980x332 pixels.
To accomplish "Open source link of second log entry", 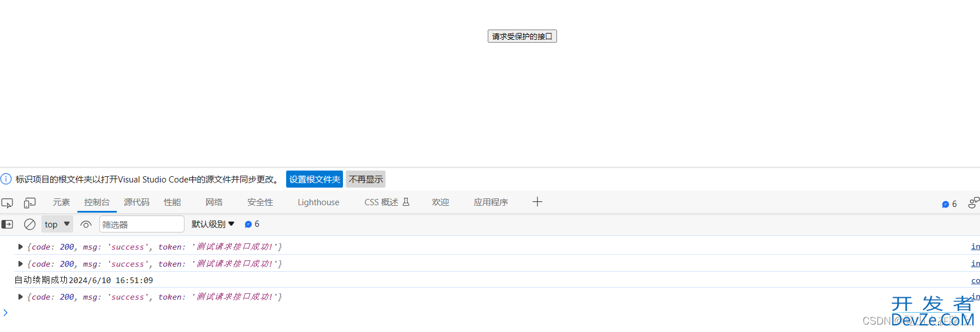I will coord(975,264).
